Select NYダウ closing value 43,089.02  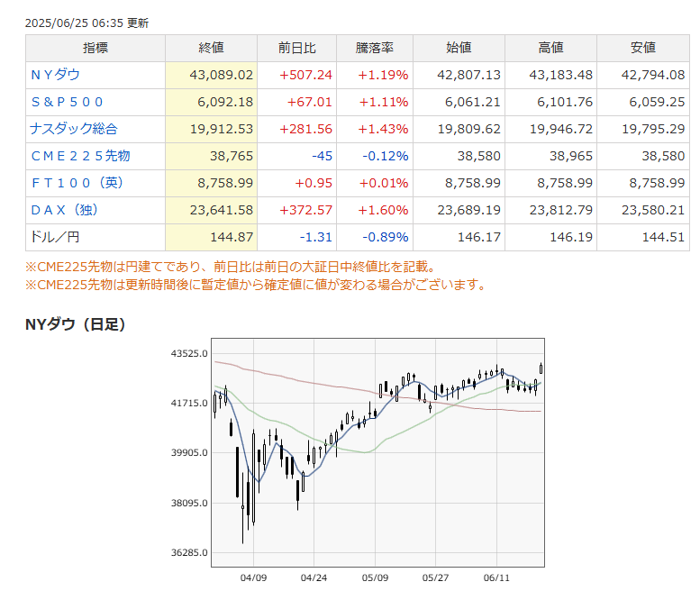[x=221, y=75]
